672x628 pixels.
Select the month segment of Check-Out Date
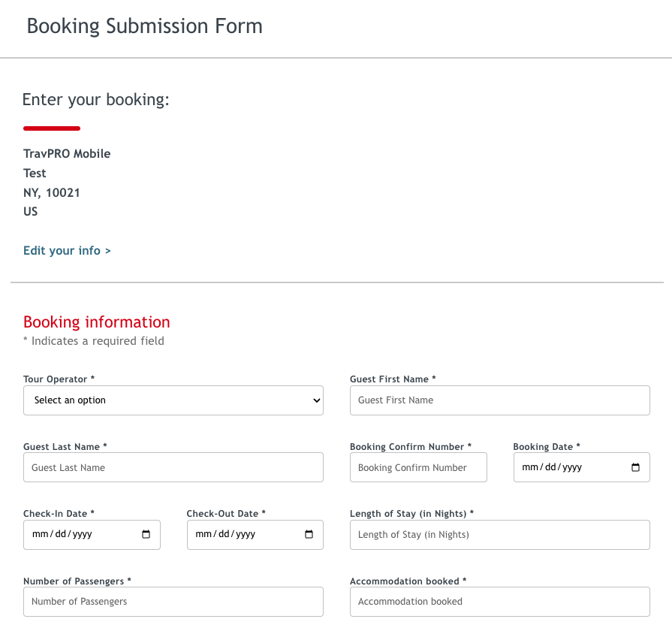203,535
